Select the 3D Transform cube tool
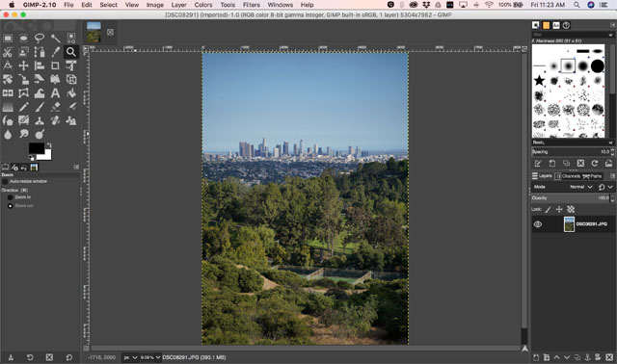 click(71, 79)
